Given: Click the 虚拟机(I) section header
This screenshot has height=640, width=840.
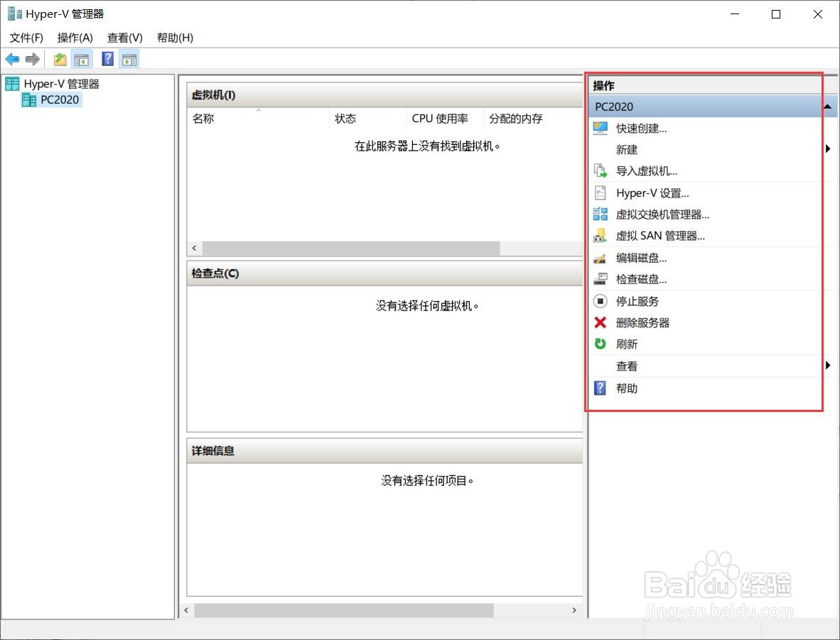Looking at the screenshot, I should tap(384, 94).
